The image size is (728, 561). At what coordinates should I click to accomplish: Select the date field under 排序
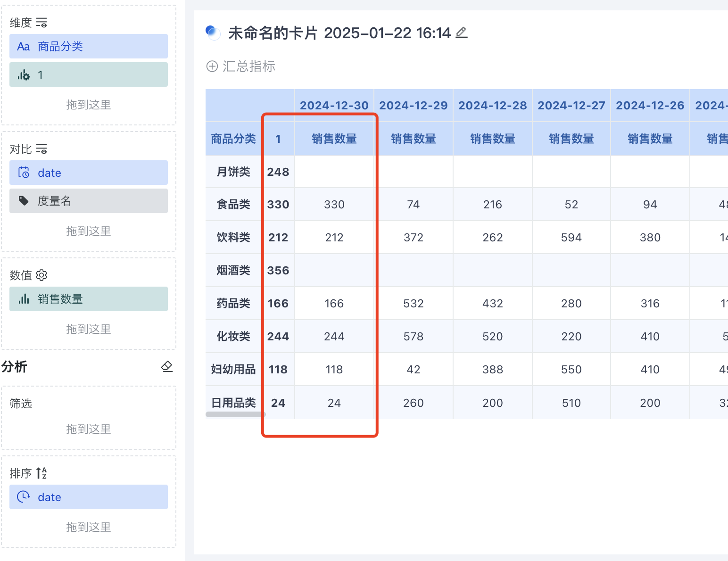click(89, 497)
